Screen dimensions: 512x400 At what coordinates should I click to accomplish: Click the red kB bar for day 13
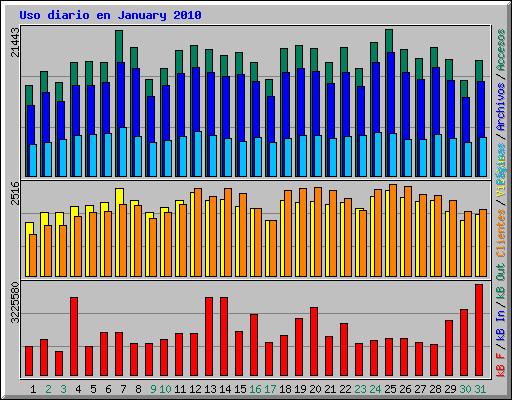point(209,337)
